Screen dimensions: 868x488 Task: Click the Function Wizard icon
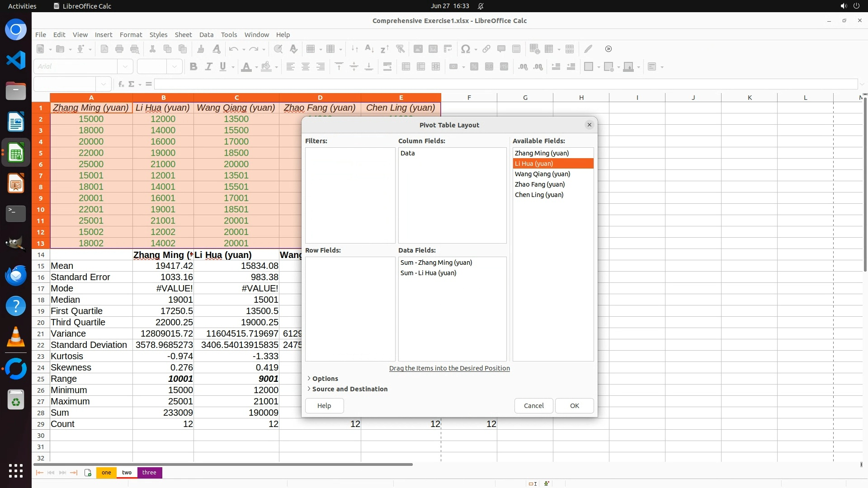121,84
